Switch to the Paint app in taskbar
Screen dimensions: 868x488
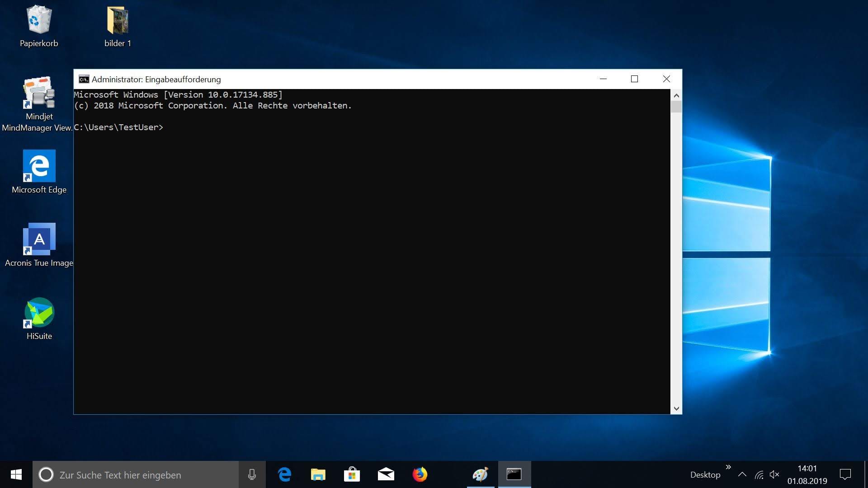(x=480, y=474)
